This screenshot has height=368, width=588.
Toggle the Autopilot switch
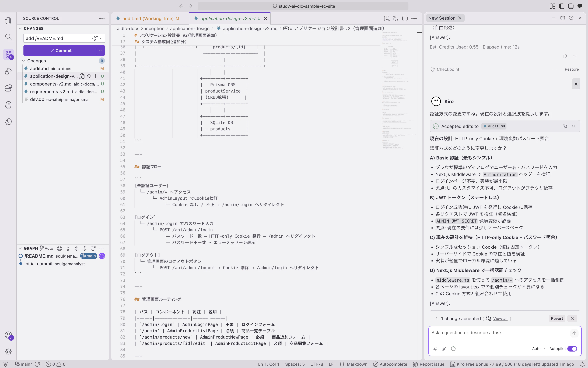click(x=572, y=349)
